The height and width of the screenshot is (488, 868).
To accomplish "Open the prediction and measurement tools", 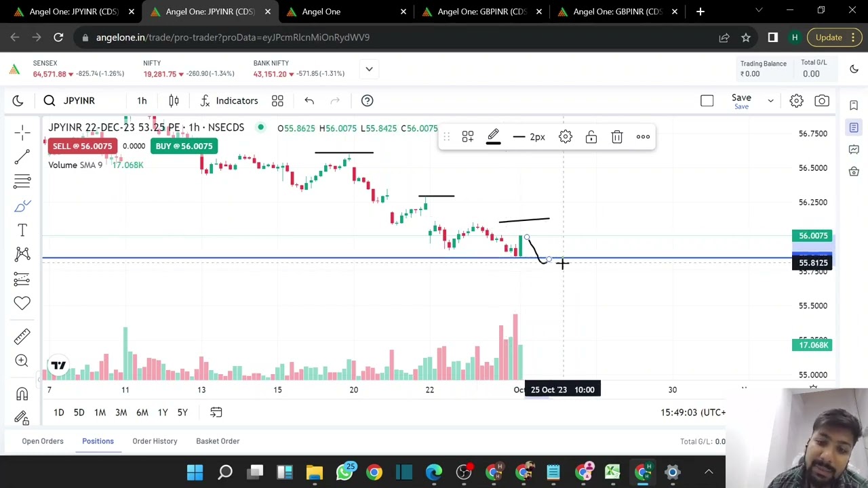I will (x=22, y=279).
